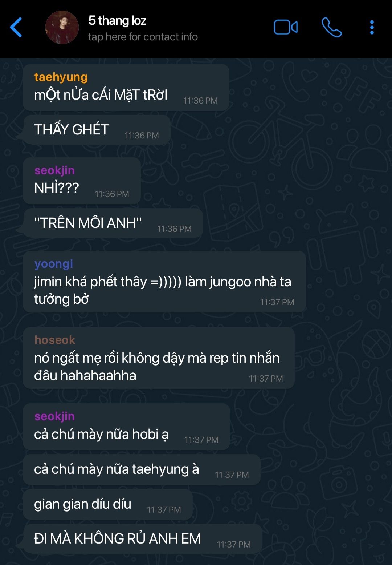Tap group name "5 thang loz"

pyautogui.click(x=117, y=21)
